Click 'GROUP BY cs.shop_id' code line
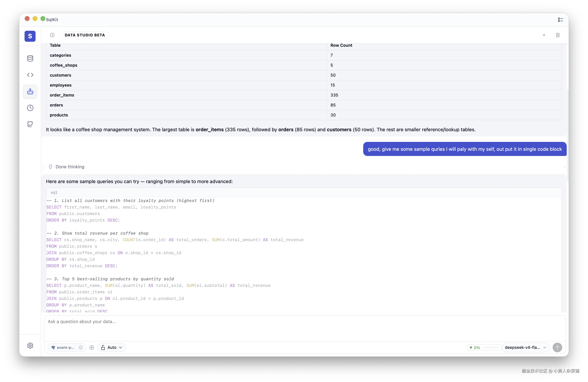 [x=71, y=259]
